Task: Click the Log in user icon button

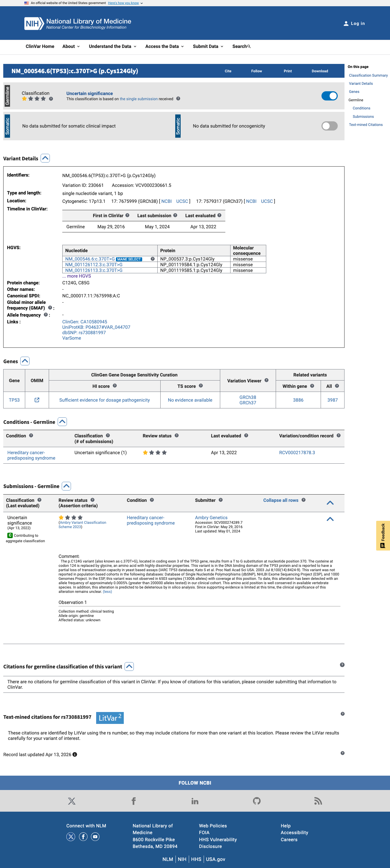Action: coord(354,24)
